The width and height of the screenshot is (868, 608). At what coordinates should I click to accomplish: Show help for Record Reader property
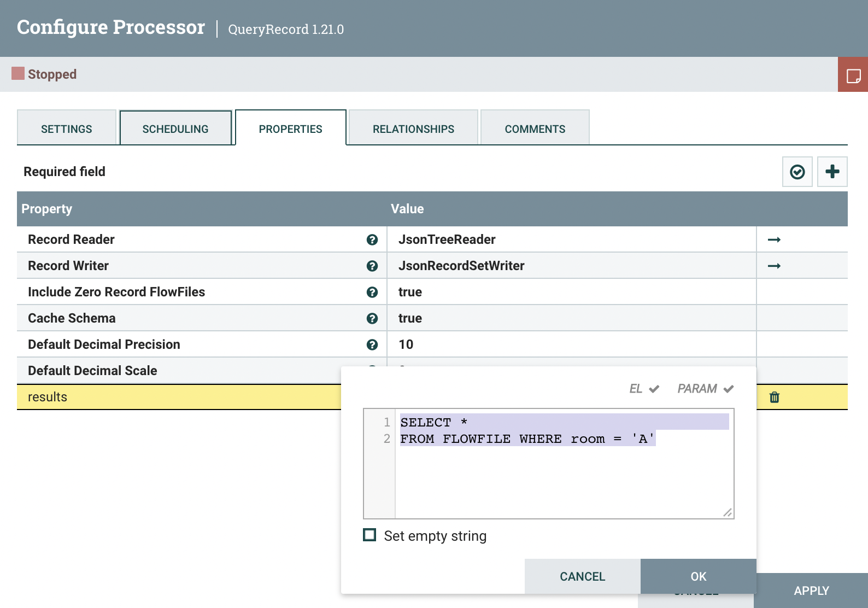[x=372, y=240]
